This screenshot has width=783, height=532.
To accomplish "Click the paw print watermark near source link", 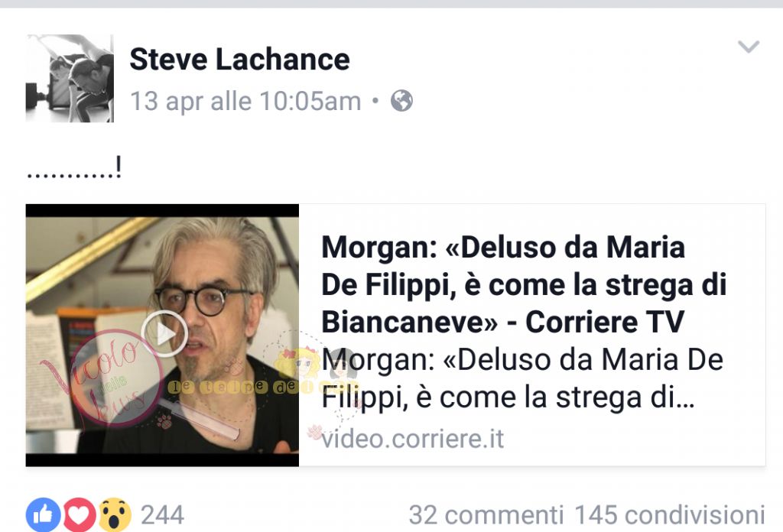I will pyautogui.click(x=315, y=431).
